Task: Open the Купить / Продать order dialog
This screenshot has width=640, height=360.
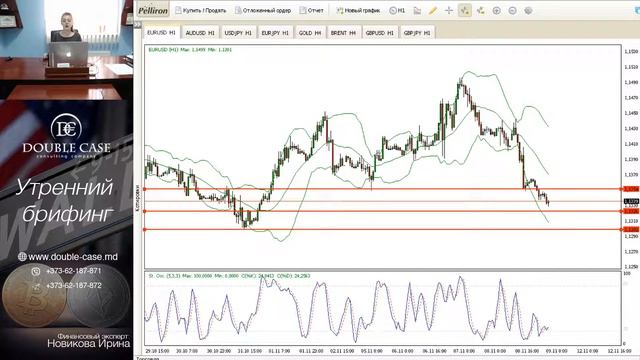Action: [x=200, y=11]
